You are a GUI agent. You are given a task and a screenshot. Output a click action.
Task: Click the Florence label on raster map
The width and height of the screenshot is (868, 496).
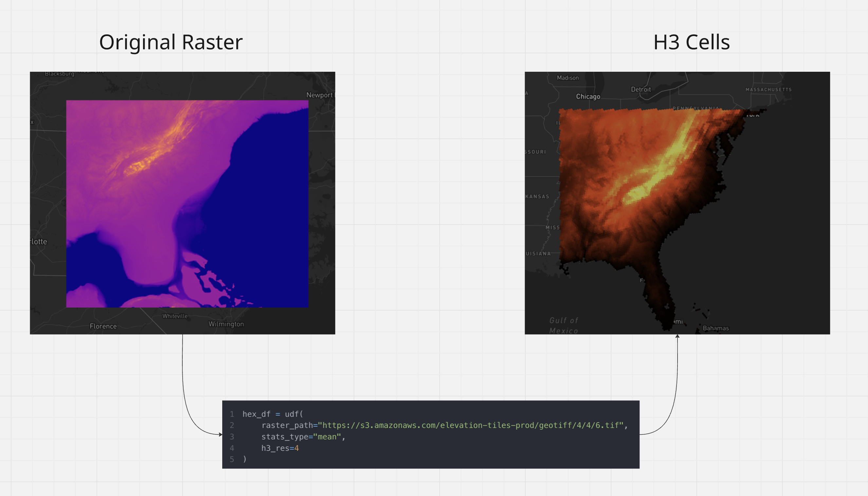click(103, 326)
